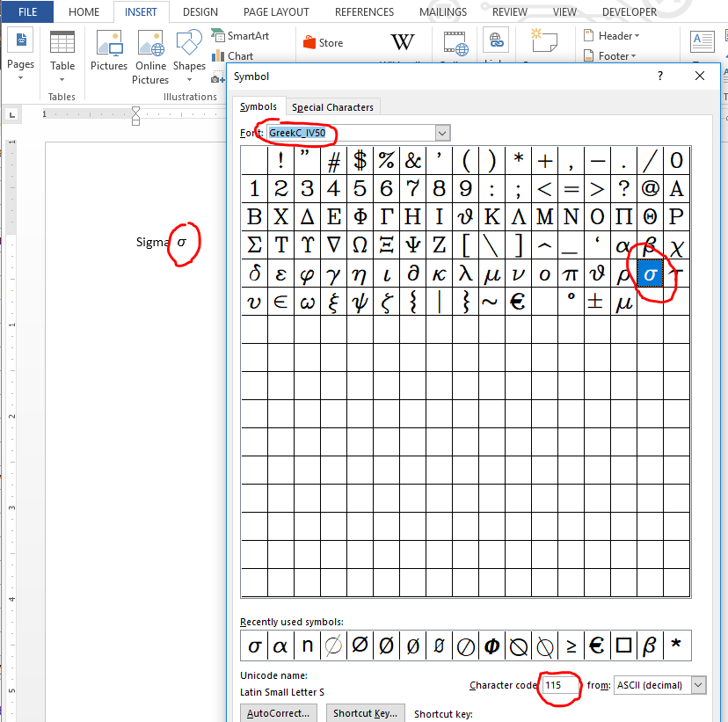Insert a Text Box
This screenshot has height=722, width=728.
[703, 42]
